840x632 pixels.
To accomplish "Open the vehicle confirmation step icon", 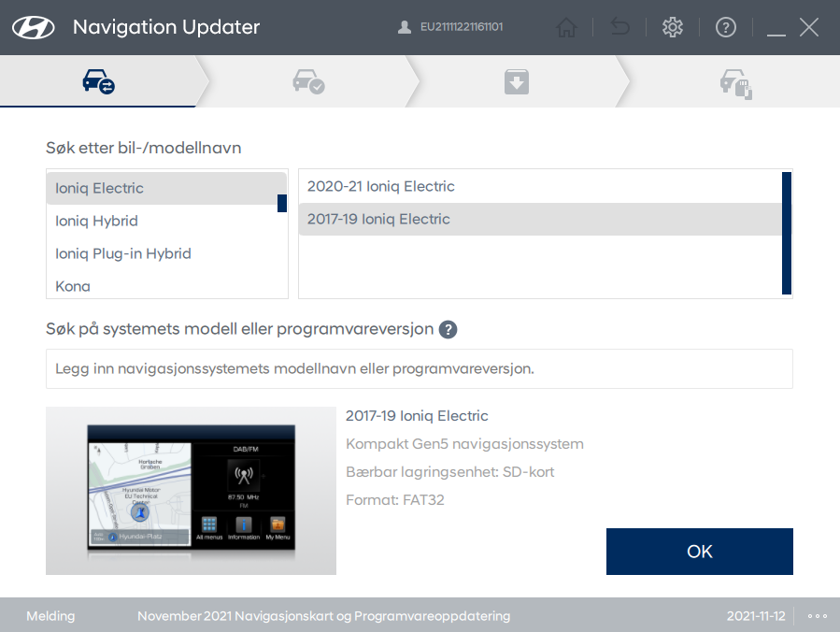I will 308,81.
